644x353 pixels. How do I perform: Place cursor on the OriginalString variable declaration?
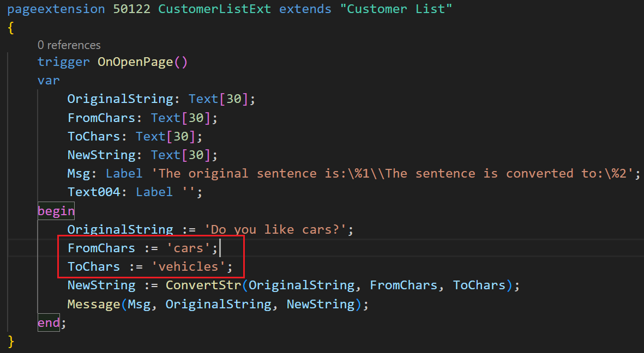120,99
